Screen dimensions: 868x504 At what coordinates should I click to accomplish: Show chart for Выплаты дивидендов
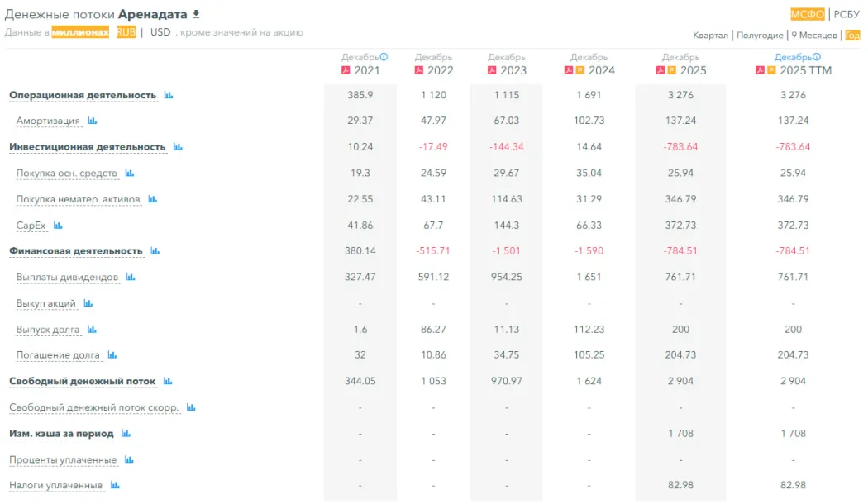click(x=131, y=278)
